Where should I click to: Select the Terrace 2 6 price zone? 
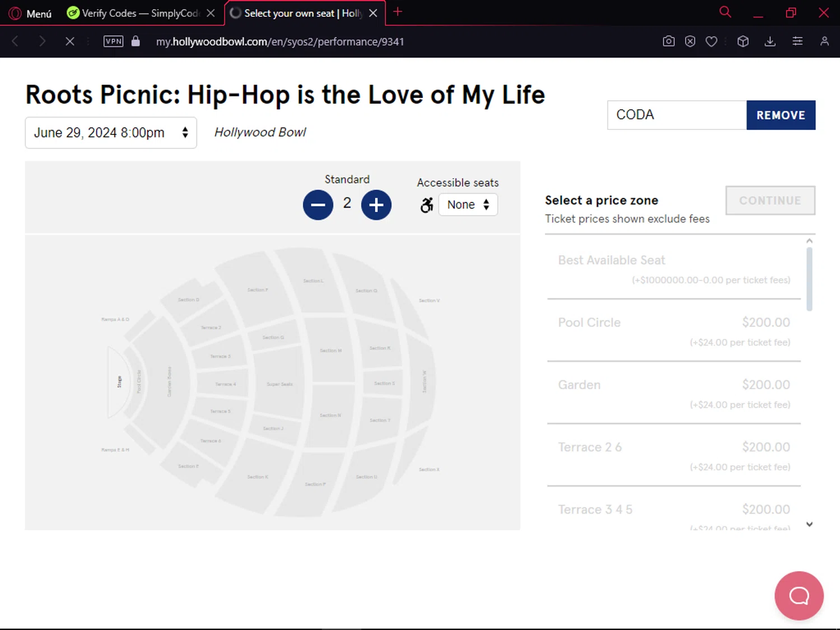pyautogui.click(x=674, y=455)
